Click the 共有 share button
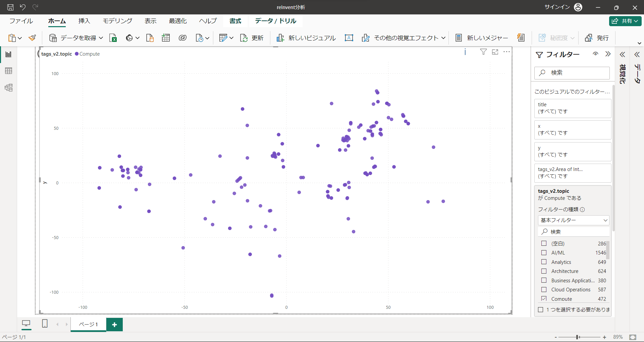This screenshot has height=342, width=644. [625, 21]
